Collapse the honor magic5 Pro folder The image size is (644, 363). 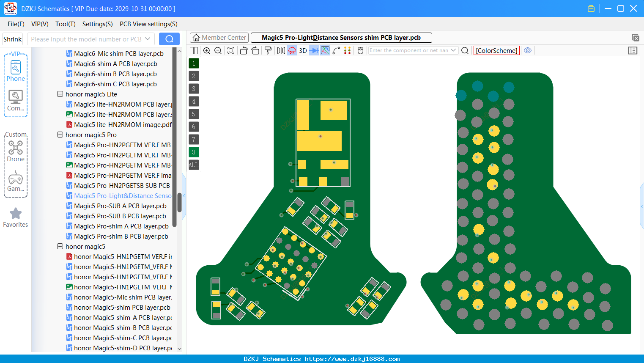tap(60, 135)
